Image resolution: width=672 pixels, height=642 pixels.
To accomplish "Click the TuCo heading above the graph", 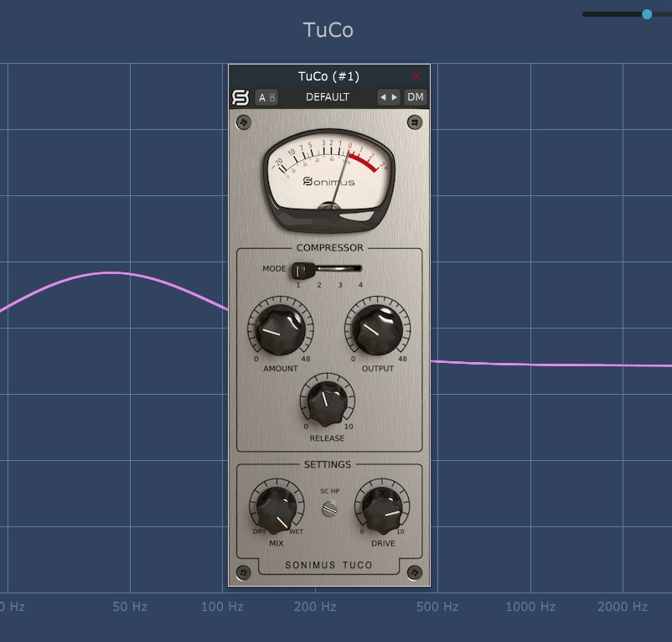I will pos(328,30).
